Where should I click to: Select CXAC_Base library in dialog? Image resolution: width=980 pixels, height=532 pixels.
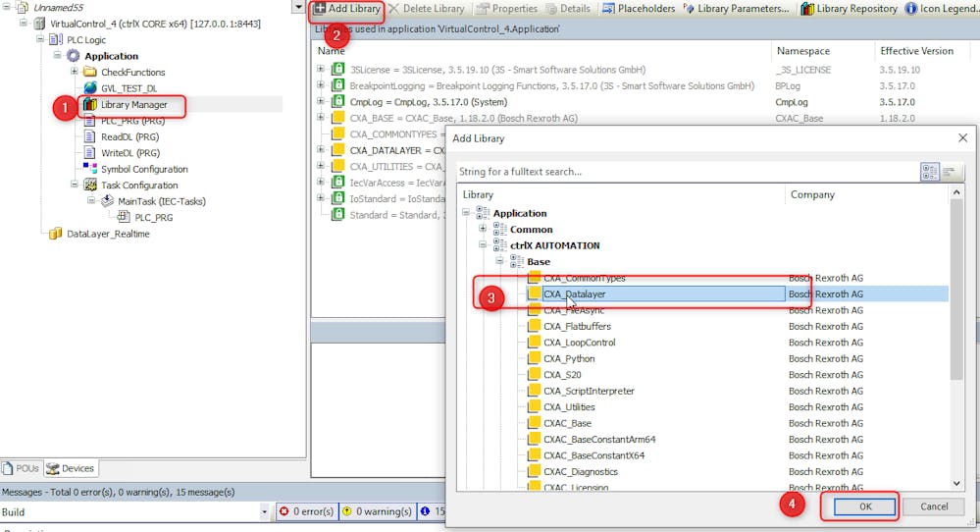567,423
